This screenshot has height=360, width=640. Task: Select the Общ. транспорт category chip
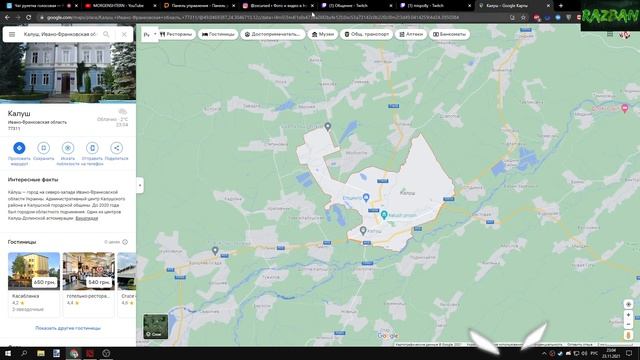pos(367,34)
